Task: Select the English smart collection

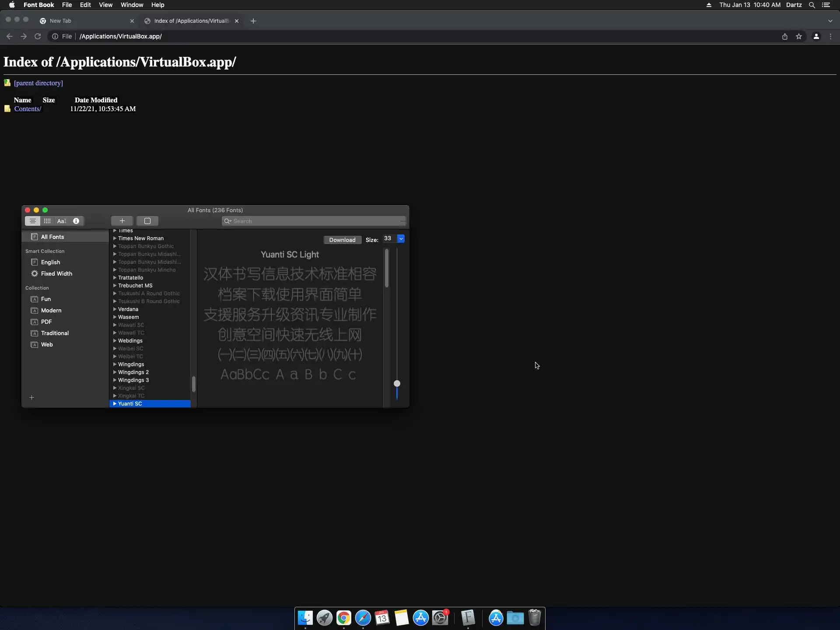Action: pyautogui.click(x=50, y=262)
